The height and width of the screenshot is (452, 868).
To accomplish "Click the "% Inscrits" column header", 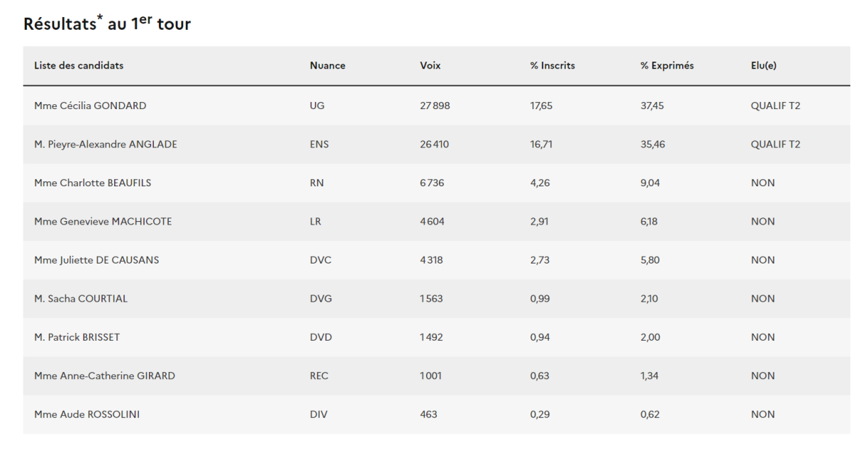I will (x=552, y=66).
